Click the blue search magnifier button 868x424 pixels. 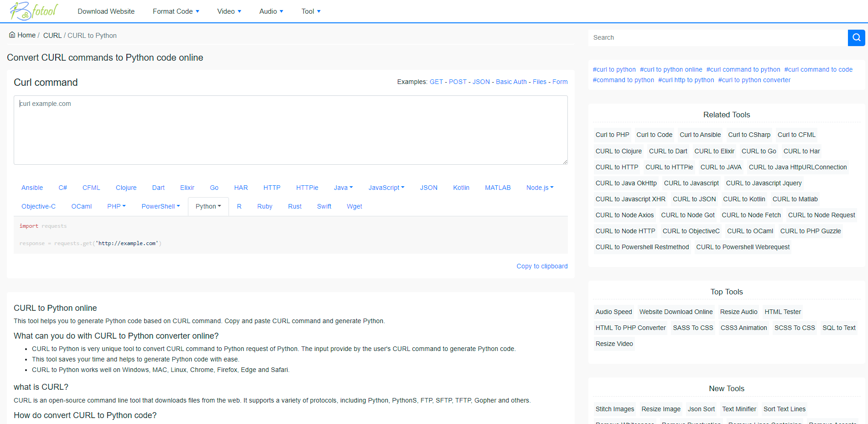point(856,37)
